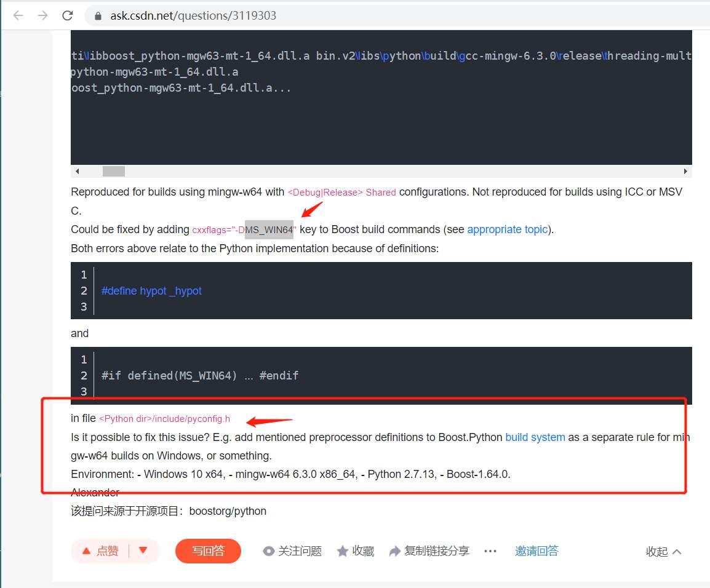Click the 写回答 button
Viewport: 710px width, 588px height.
point(208,551)
